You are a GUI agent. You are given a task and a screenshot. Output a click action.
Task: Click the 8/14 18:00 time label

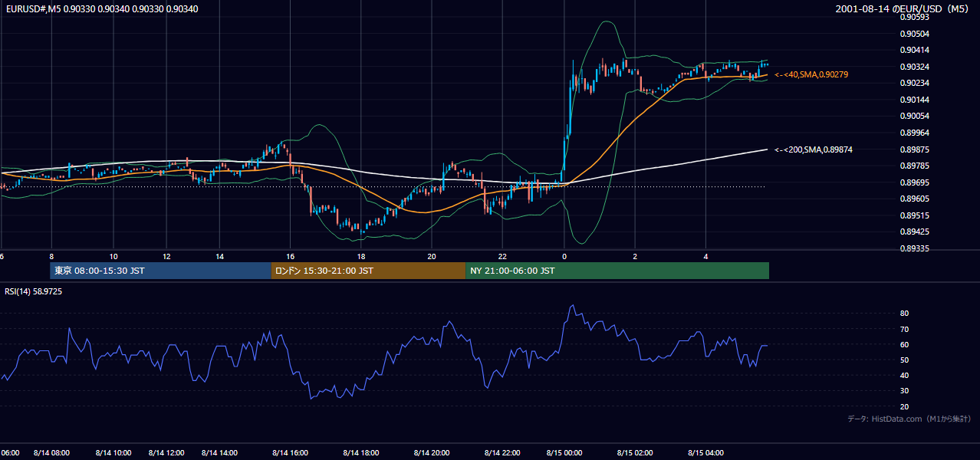tap(360, 453)
